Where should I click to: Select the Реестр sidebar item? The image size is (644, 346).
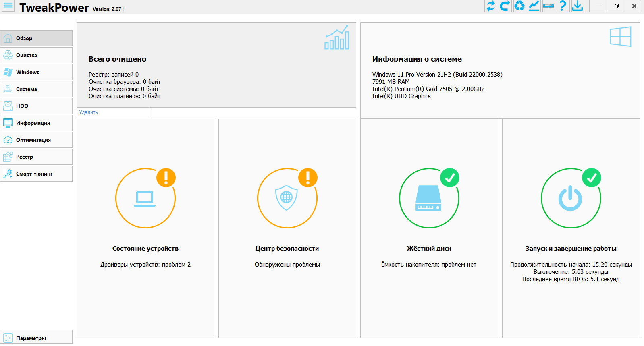[x=36, y=157]
